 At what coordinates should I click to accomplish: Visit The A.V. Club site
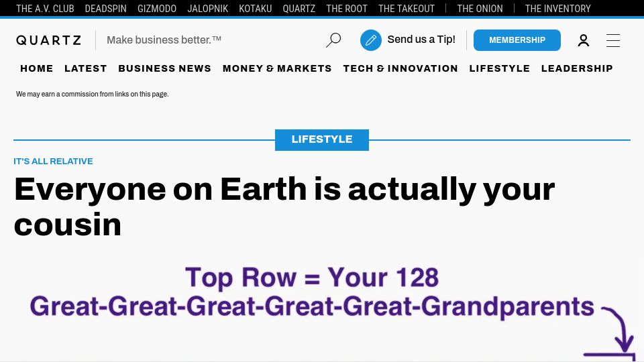[x=45, y=9]
